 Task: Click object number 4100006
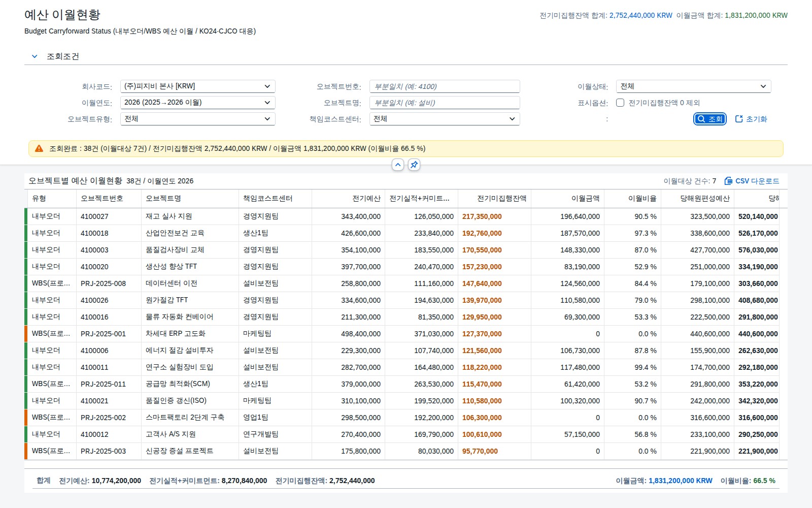click(x=94, y=351)
